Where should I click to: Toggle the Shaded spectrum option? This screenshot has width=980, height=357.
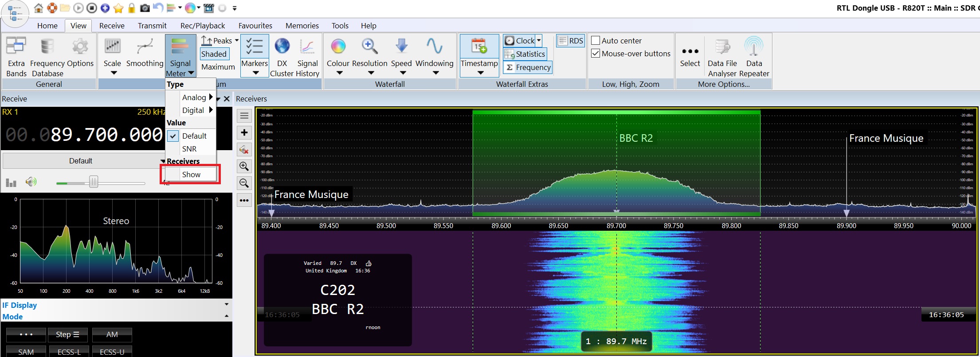click(x=214, y=54)
